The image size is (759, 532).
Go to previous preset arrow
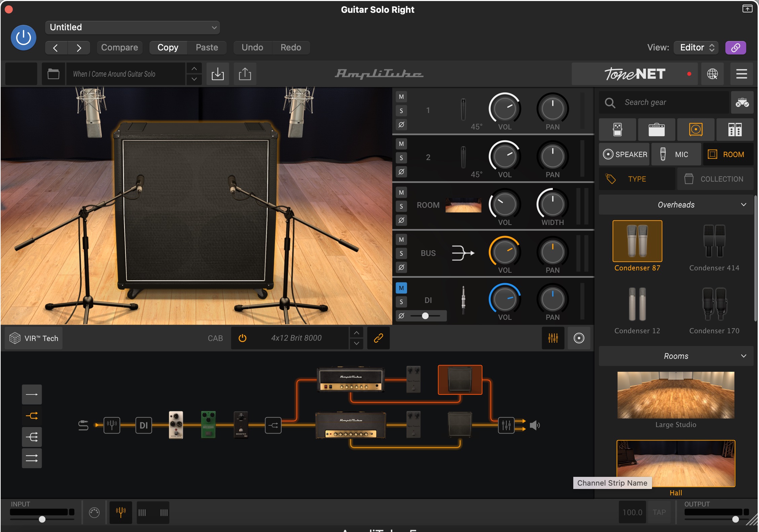[56, 48]
